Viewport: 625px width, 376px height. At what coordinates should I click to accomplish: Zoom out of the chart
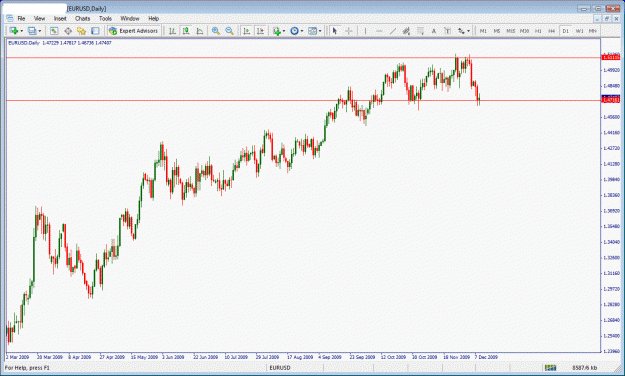[229, 31]
